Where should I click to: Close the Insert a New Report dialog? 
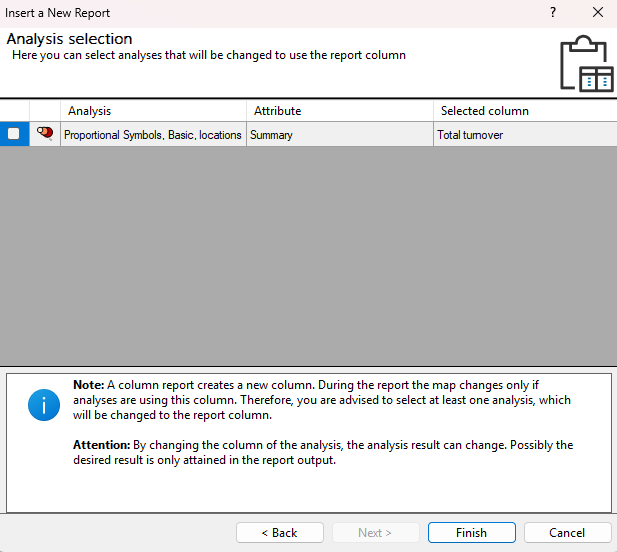pos(598,13)
